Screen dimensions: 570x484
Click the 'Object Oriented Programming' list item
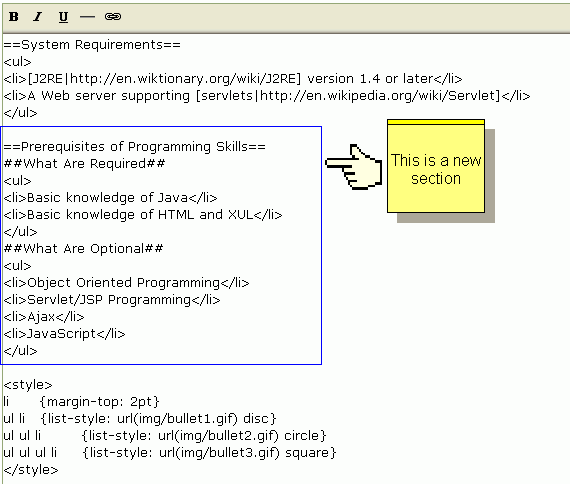127,283
